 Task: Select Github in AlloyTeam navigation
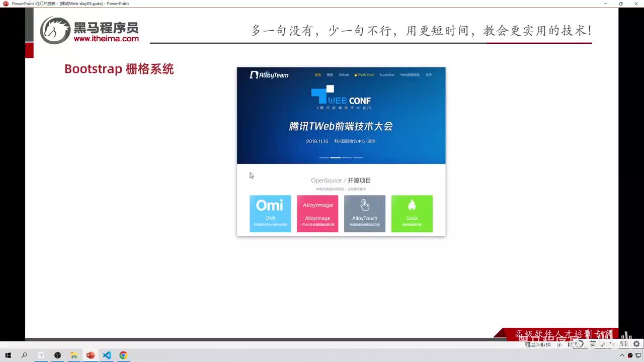click(344, 75)
